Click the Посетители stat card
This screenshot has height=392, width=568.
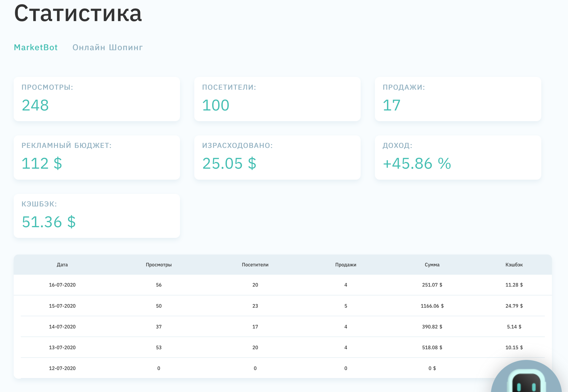coord(277,99)
